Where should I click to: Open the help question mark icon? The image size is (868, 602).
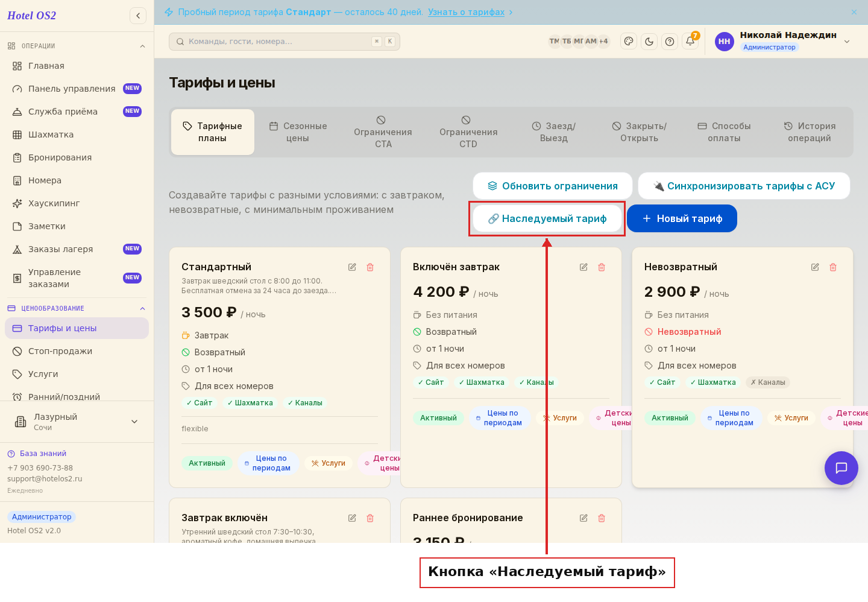[670, 42]
